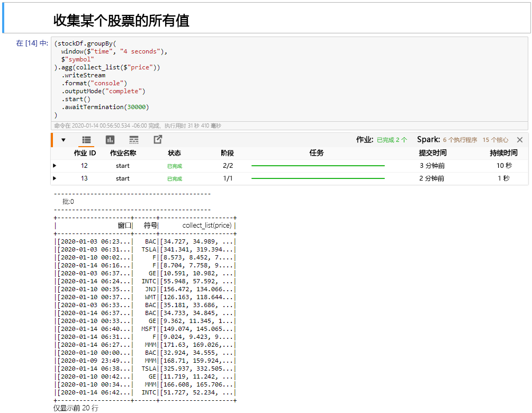Screen dimensions: 532x413
Task: Click job 12 已完成 status
Action: pyautogui.click(x=175, y=166)
